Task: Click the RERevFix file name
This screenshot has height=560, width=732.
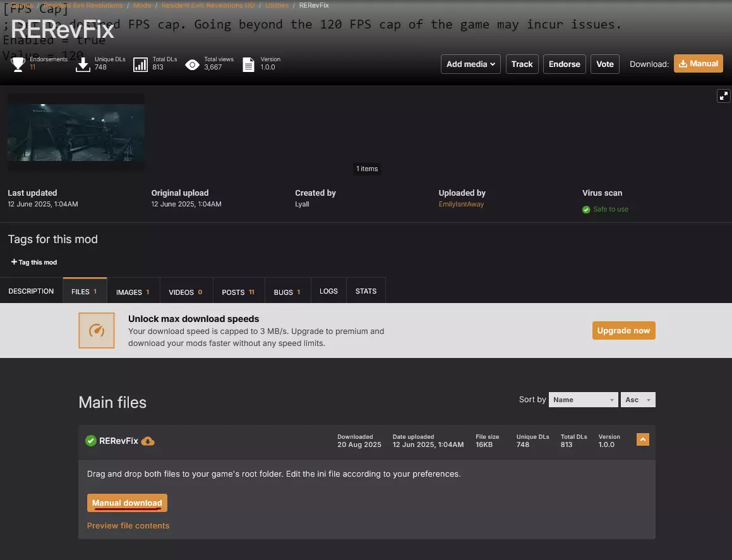Action: coord(119,441)
